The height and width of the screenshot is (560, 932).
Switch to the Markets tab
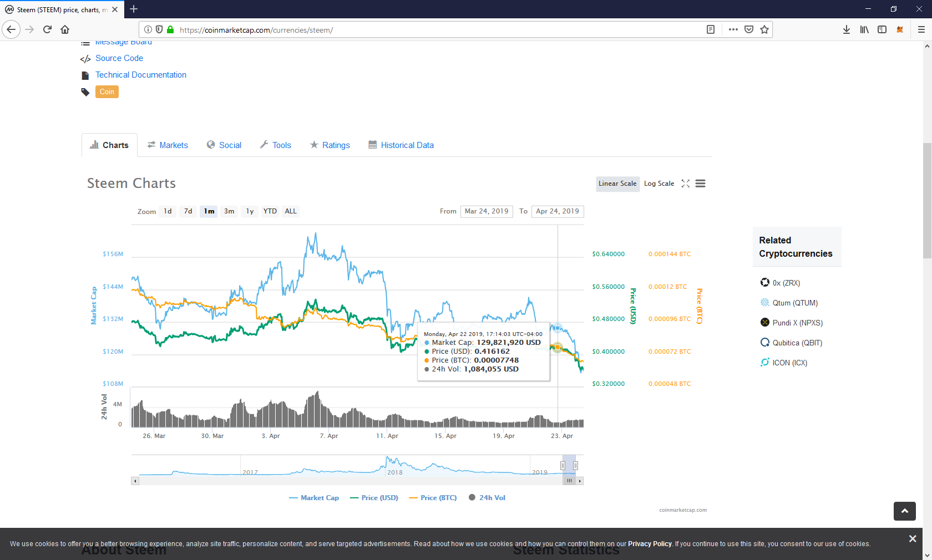(168, 145)
